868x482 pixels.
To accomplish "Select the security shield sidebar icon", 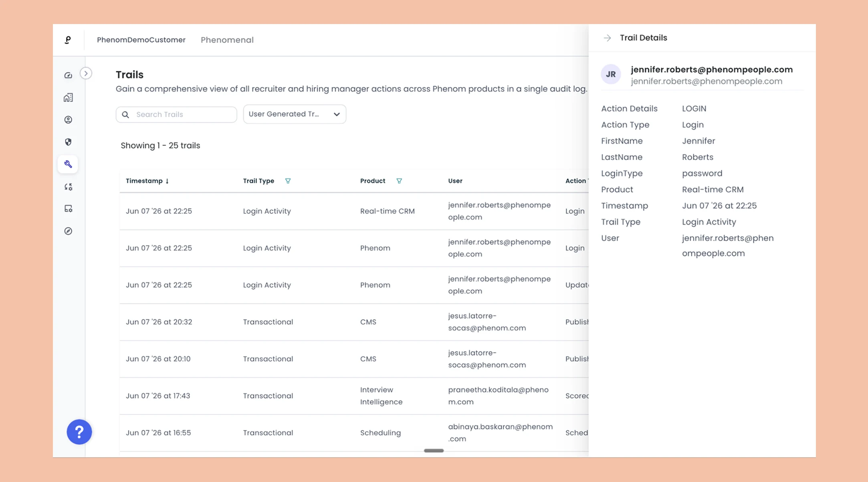I will (x=68, y=142).
